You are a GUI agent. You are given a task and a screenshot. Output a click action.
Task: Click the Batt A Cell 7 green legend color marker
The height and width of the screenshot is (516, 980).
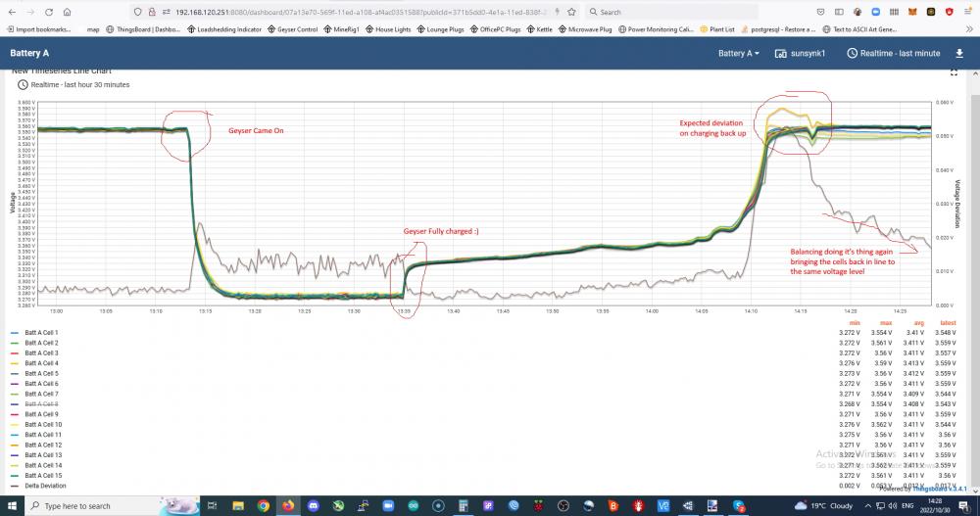pyautogui.click(x=15, y=394)
